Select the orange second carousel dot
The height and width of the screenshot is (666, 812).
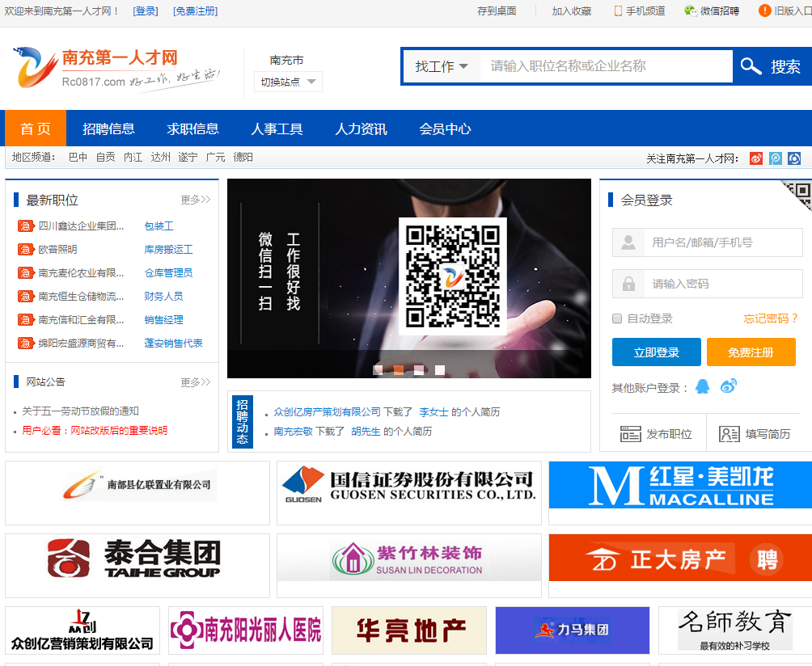click(x=399, y=370)
